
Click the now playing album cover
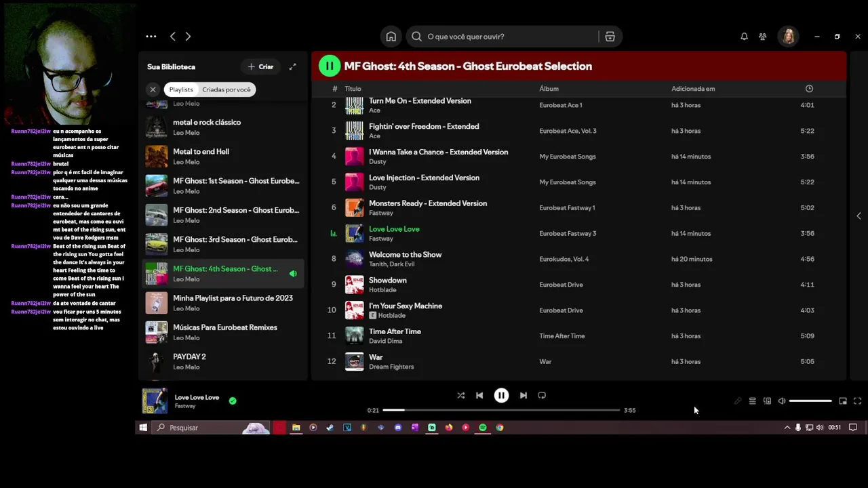[155, 401]
